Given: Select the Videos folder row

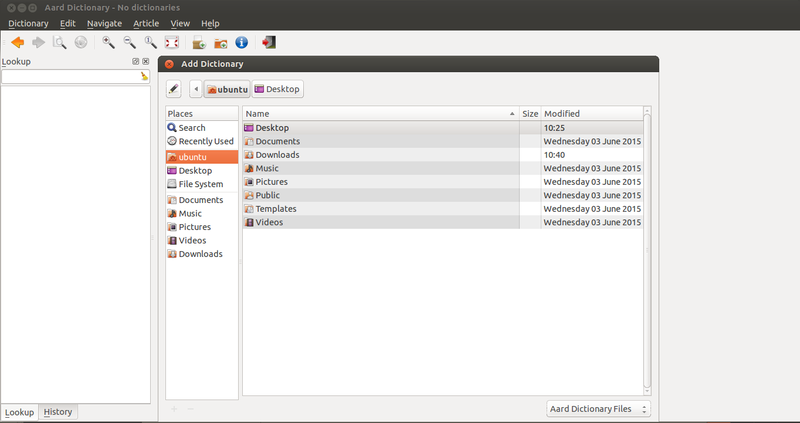Looking at the screenshot, I should [443, 222].
